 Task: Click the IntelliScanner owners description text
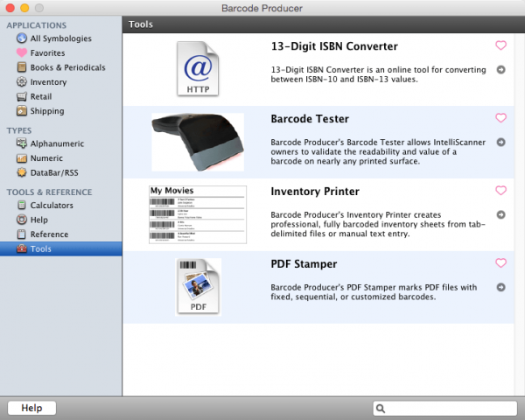[378, 151]
